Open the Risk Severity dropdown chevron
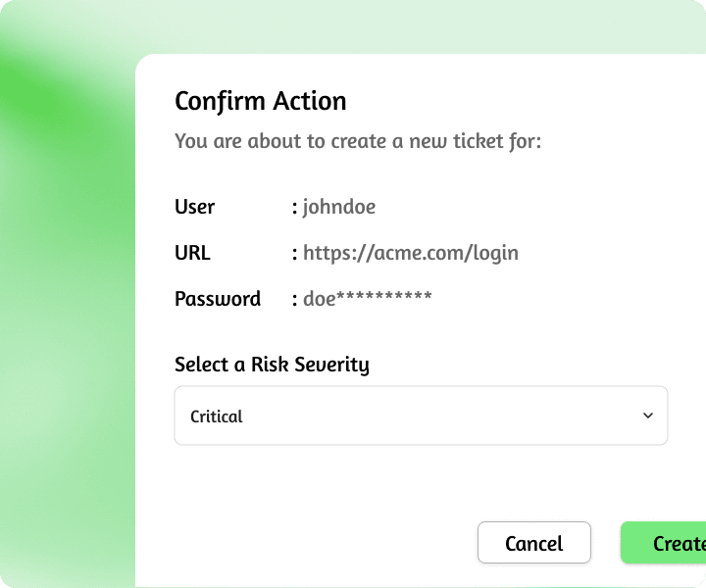Image resolution: width=706 pixels, height=588 pixels. coord(647,416)
